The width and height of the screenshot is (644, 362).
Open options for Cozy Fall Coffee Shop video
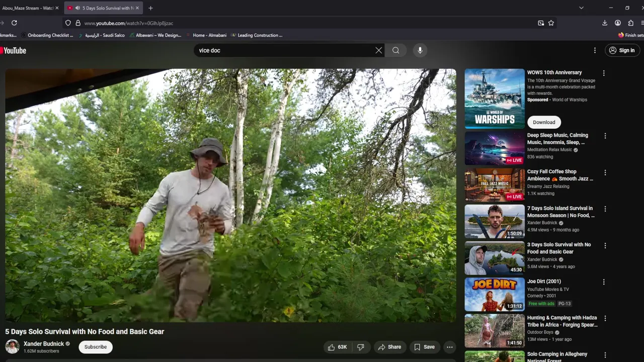coord(605,172)
